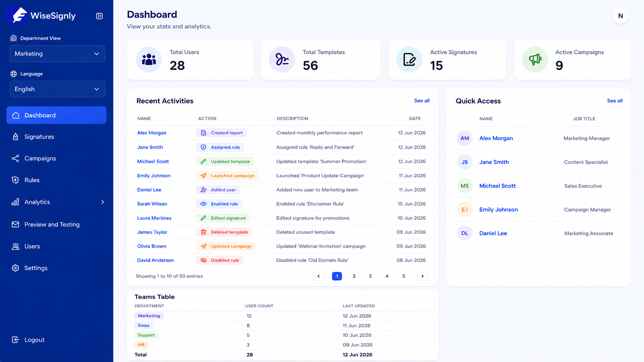This screenshot has width=644, height=362.
Task: Open the N user avatar
Action: [620, 16]
